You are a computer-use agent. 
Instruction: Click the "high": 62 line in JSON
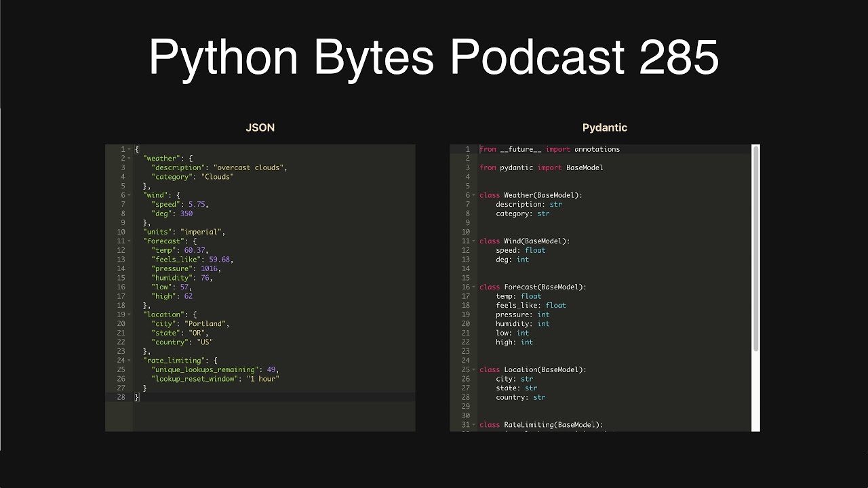[x=172, y=296]
